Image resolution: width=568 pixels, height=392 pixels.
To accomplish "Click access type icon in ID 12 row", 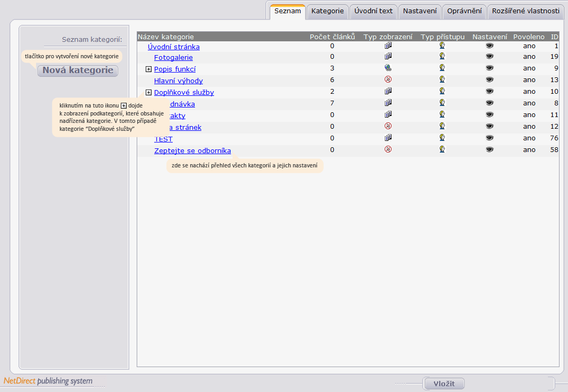I will click(x=442, y=126).
